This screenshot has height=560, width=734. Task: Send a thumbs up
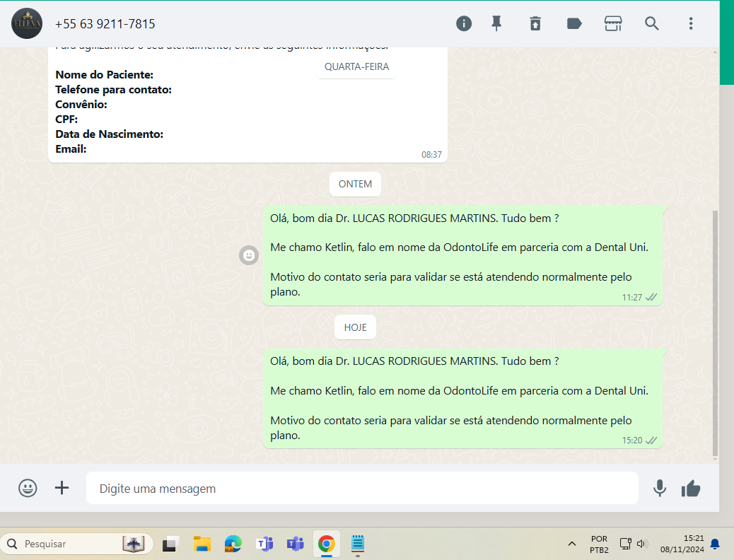[690, 489]
